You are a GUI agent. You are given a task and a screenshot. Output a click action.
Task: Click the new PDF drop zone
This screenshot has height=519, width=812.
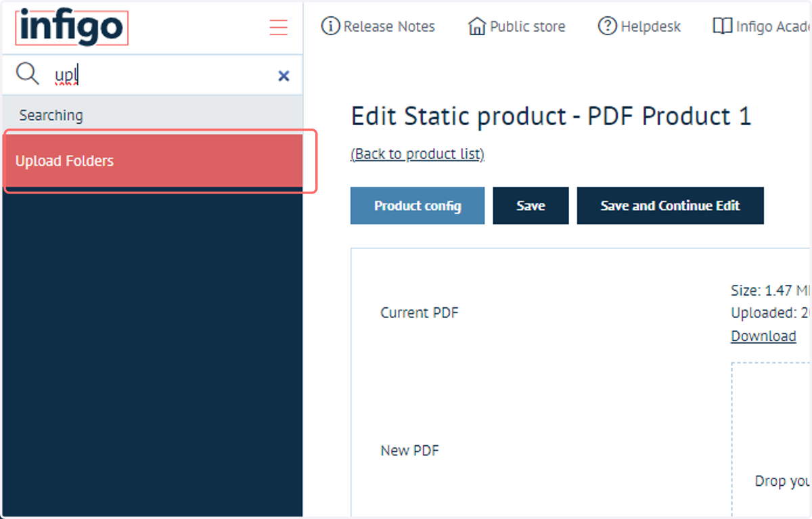(771, 441)
